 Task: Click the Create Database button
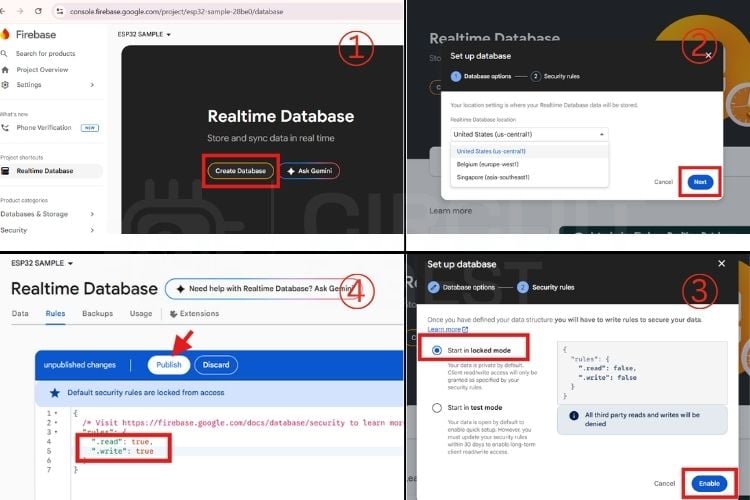[x=240, y=171]
